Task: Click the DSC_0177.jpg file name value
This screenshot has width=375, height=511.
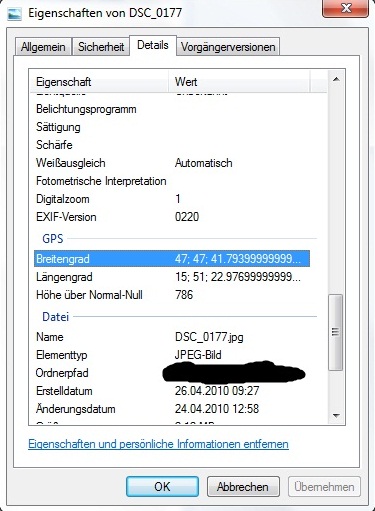Action: (x=209, y=337)
